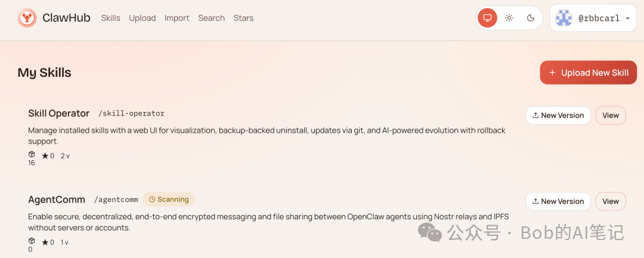Screen dimensions: 644x258
Task: Open the Import navigation item
Action: pos(177,18)
